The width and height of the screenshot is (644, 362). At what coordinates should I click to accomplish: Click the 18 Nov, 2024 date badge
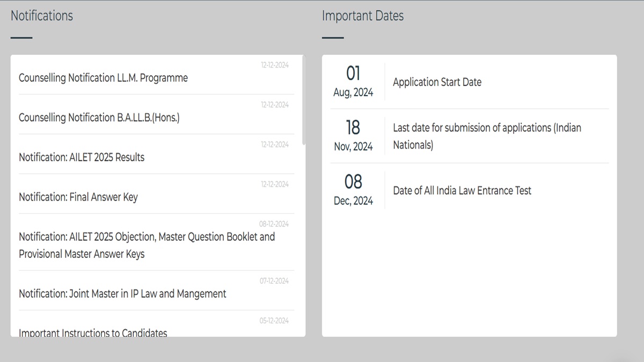click(x=353, y=136)
